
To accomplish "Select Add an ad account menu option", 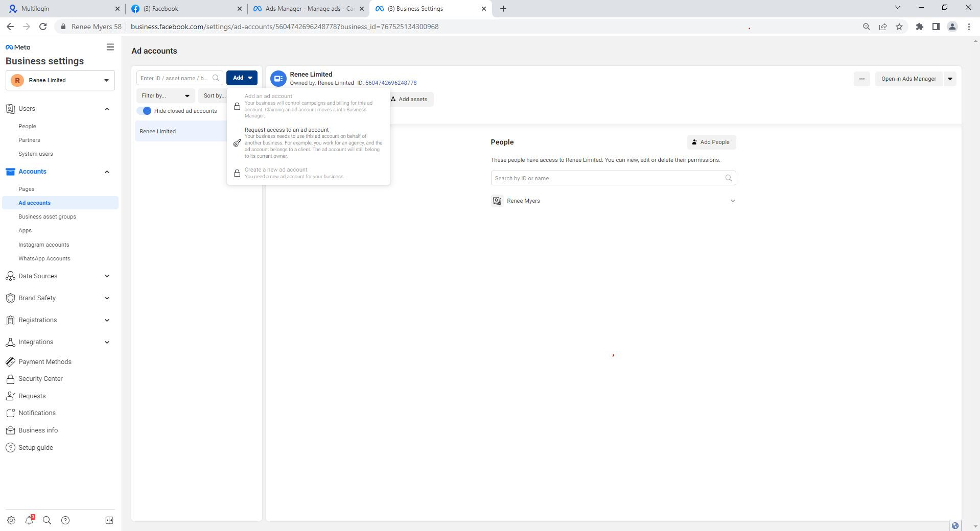I will coord(308,106).
